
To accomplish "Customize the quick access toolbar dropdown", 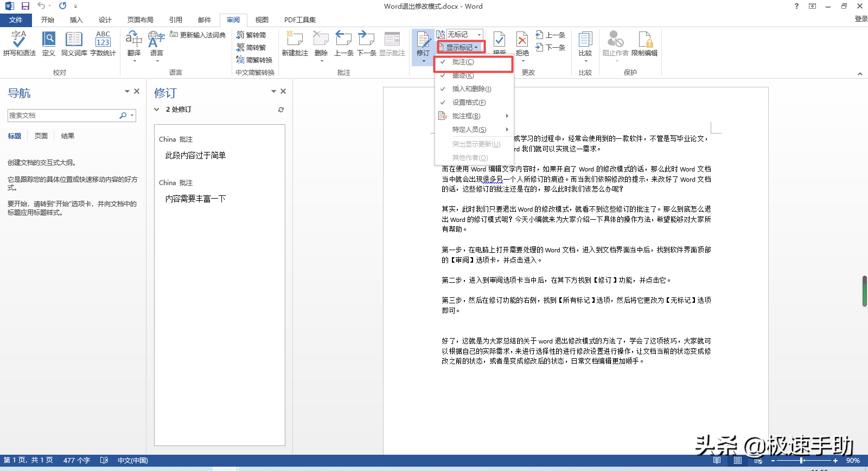I will click(75, 7).
